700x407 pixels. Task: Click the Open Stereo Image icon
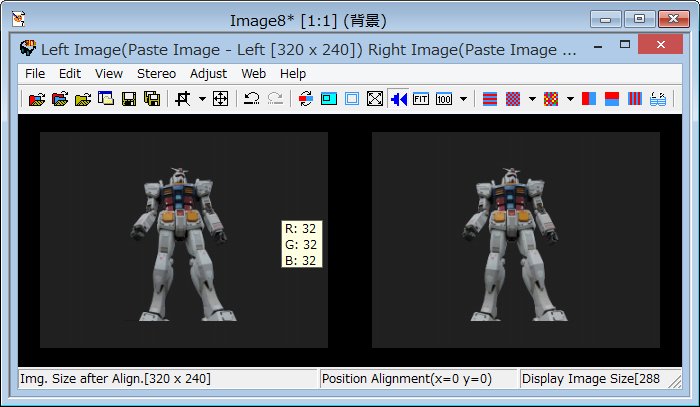37,99
